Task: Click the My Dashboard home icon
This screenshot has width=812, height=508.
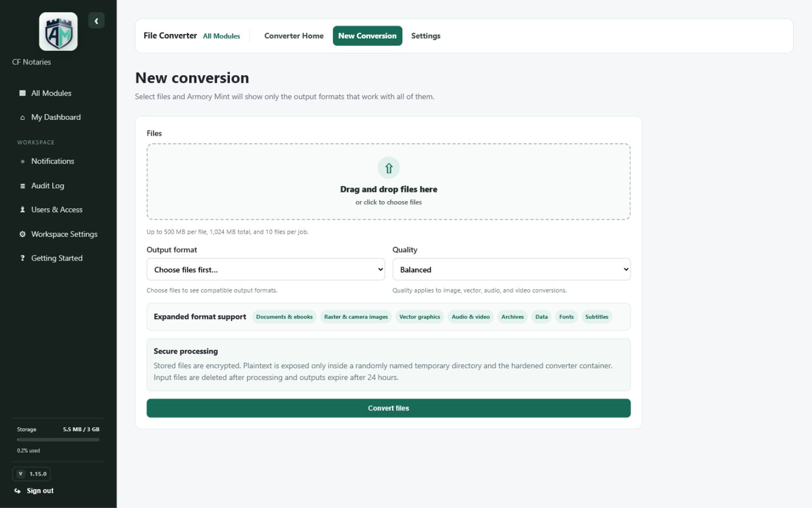Action: (x=22, y=117)
